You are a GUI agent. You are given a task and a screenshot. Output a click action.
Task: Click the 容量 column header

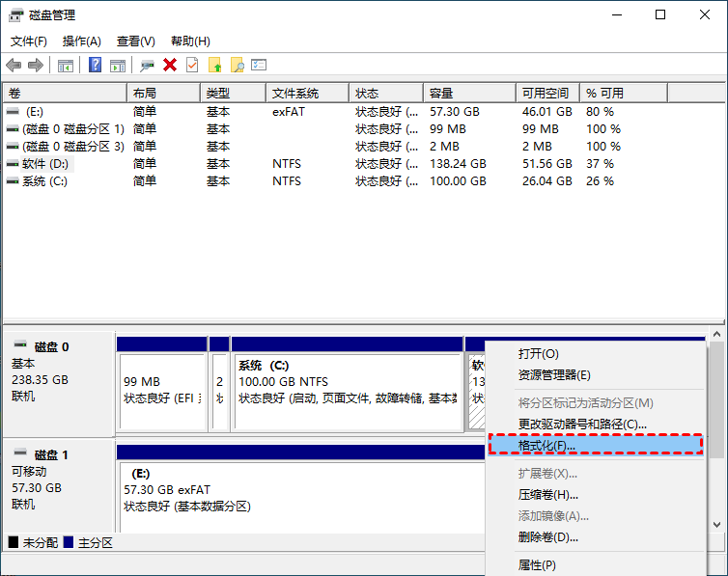pos(442,94)
